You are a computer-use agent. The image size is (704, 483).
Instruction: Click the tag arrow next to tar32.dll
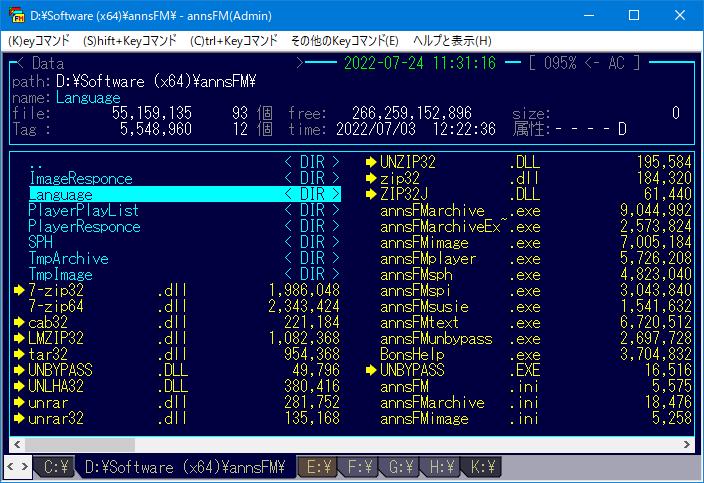tap(18, 354)
